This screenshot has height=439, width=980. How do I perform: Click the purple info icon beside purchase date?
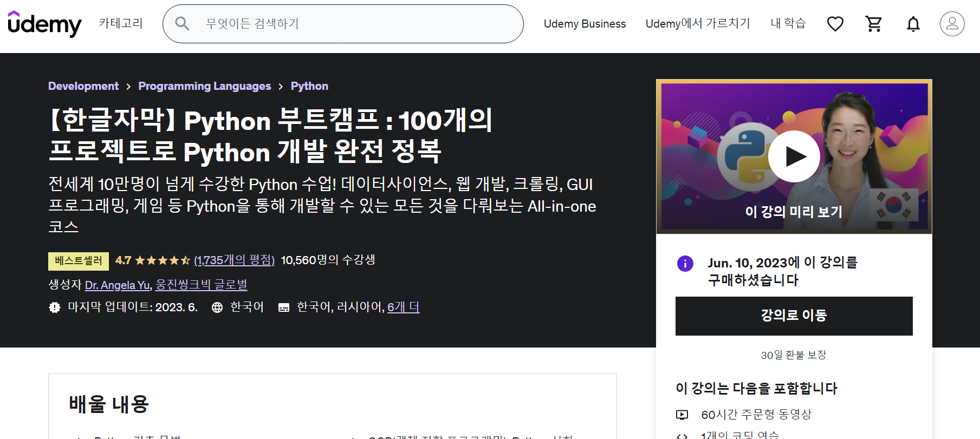tap(685, 264)
